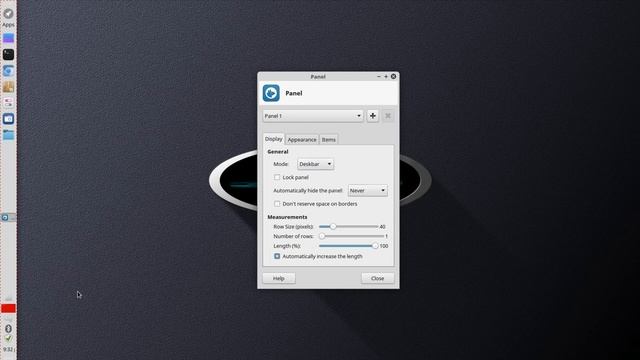Uncheck Automatically increase the length
This screenshot has width=640, height=360.
[x=277, y=256]
